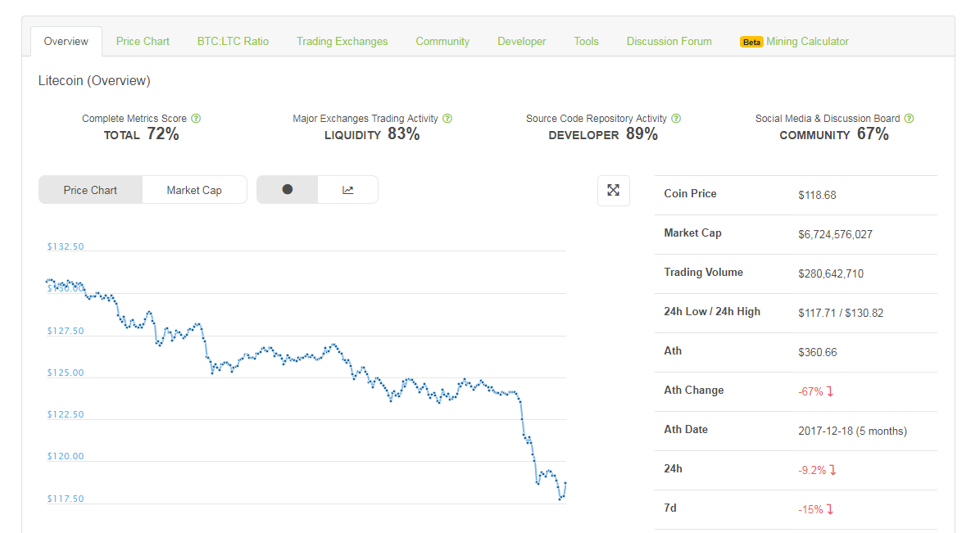Select the line chart style icon
Viewport: 980px width, 533px height.
(x=348, y=189)
